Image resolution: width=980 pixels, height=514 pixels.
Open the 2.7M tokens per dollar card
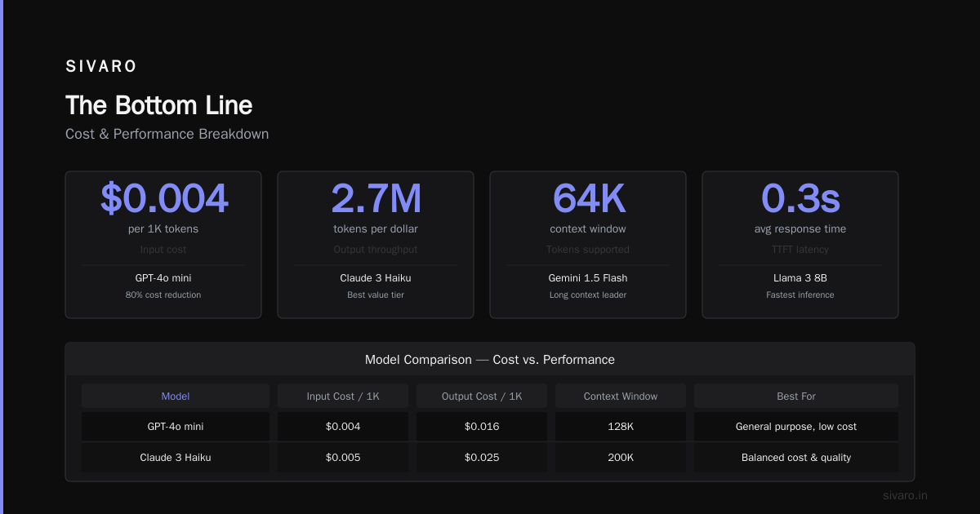[x=376, y=245]
